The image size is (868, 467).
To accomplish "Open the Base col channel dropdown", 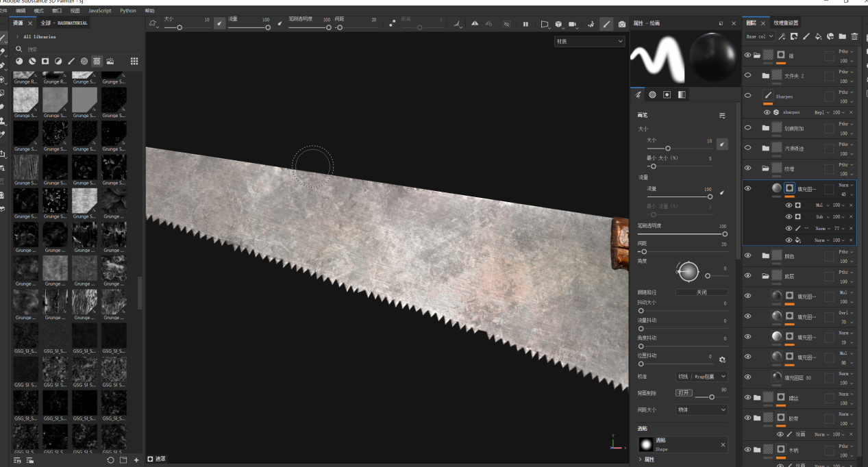I will (x=760, y=36).
